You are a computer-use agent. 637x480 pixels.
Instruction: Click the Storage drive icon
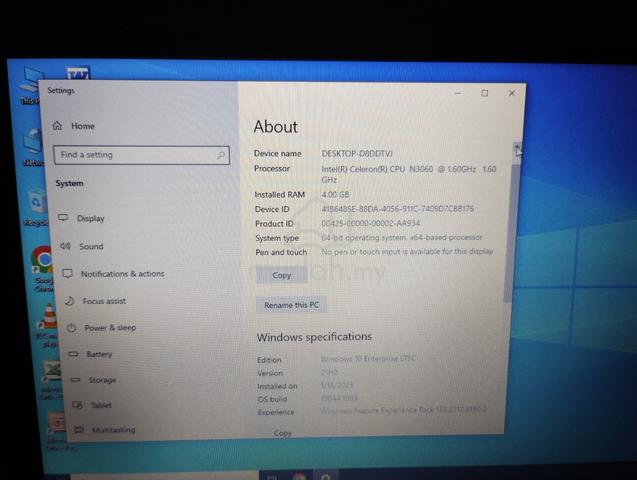(x=76, y=380)
